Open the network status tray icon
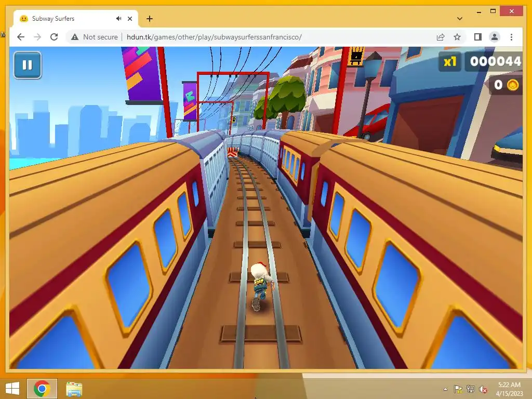Image resolution: width=532 pixels, height=399 pixels. pos(470,389)
